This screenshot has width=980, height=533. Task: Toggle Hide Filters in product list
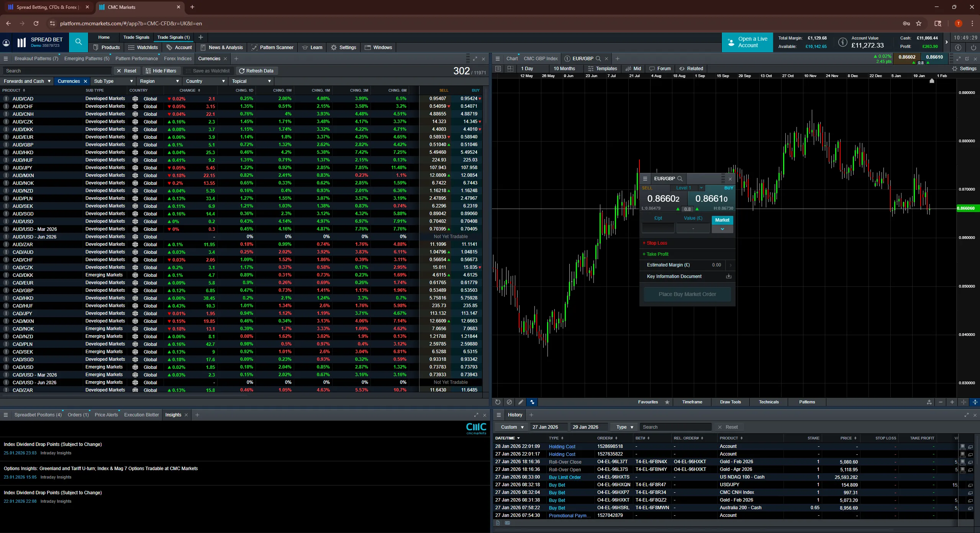(161, 71)
